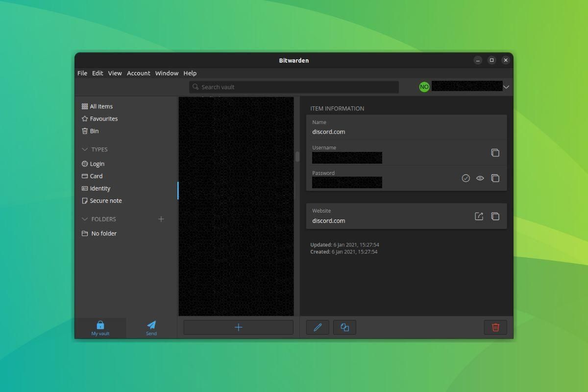Open the Window menu
The image size is (588, 392).
click(167, 73)
